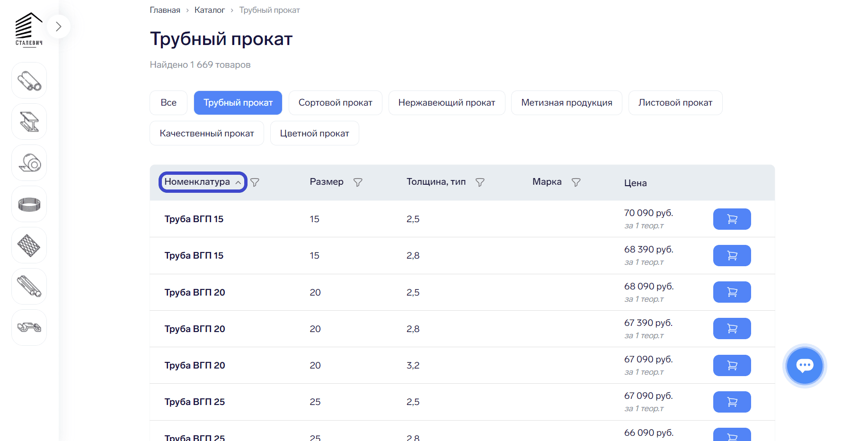The image size is (868, 441).
Task: Select the Метизная продукция category tab
Action: coord(567,103)
